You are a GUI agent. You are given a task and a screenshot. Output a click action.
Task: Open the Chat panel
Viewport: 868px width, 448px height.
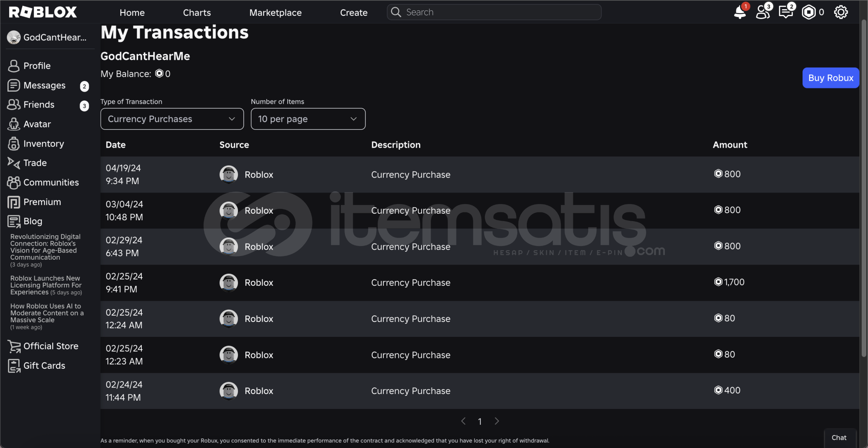click(x=839, y=438)
